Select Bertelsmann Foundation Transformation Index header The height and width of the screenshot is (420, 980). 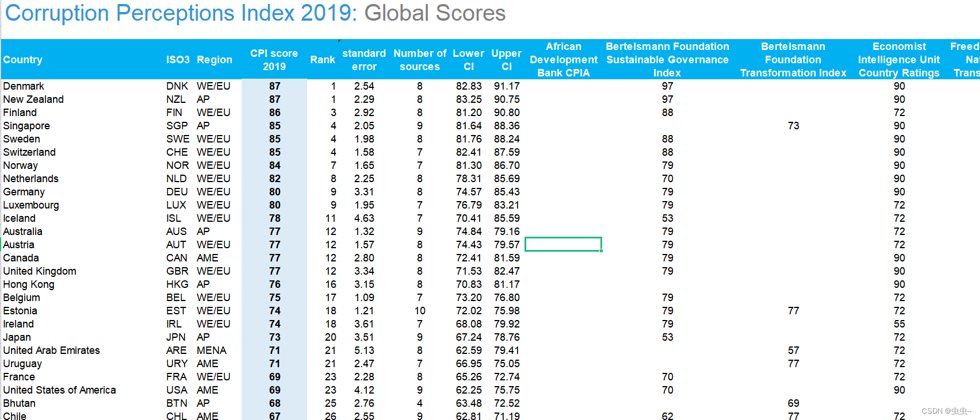click(793, 60)
